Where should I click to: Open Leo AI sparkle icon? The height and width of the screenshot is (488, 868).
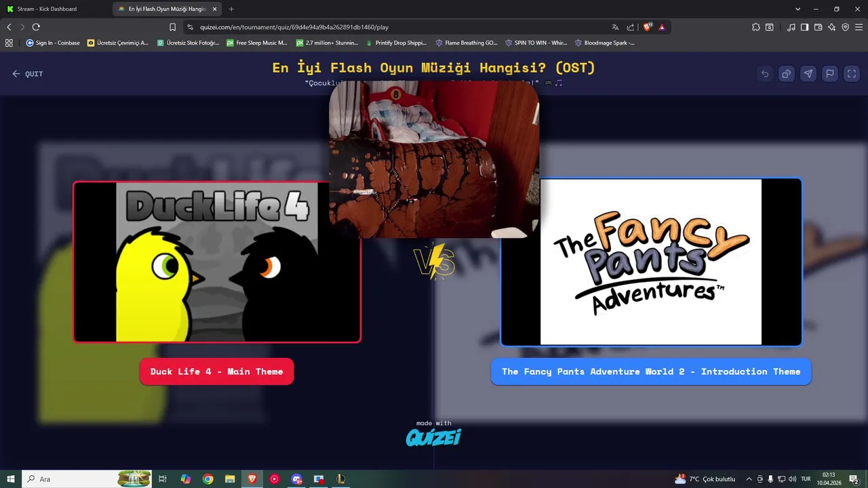tap(831, 27)
